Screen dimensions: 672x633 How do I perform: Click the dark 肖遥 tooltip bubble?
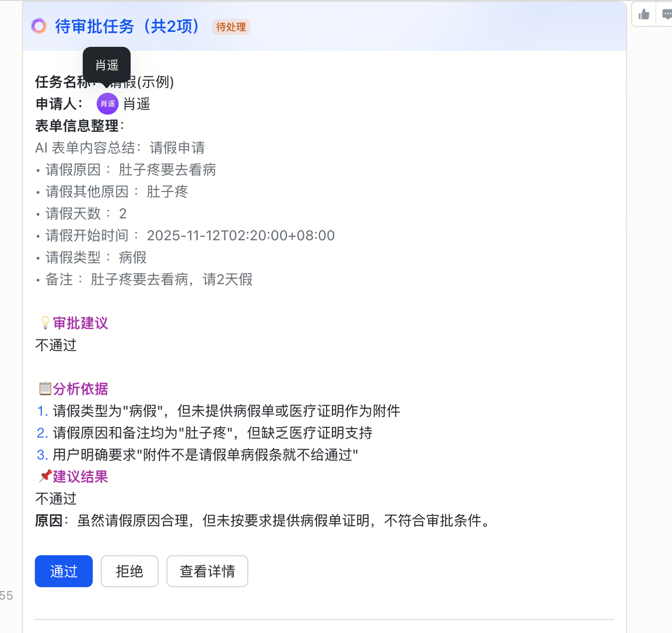coord(107,65)
